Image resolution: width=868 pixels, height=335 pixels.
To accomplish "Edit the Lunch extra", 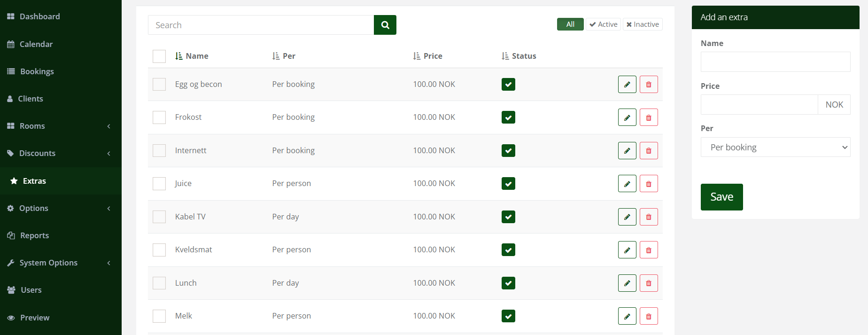I will (x=627, y=283).
